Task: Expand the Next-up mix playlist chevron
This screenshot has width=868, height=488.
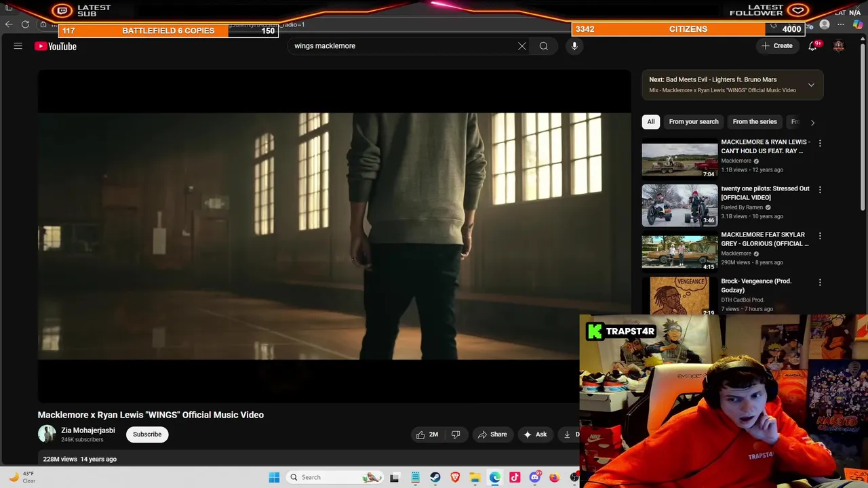Action: click(811, 85)
